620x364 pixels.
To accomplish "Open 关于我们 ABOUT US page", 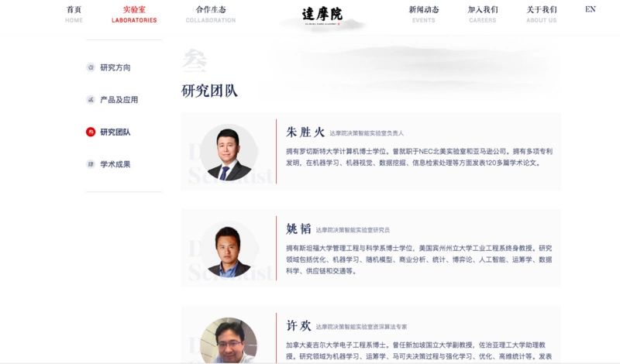I will tap(542, 14).
